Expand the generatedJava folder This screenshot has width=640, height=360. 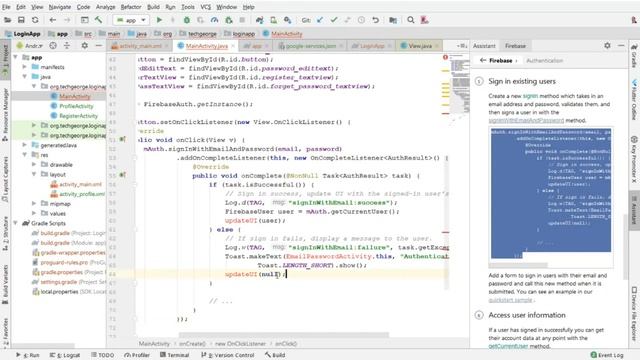click(x=24, y=145)
